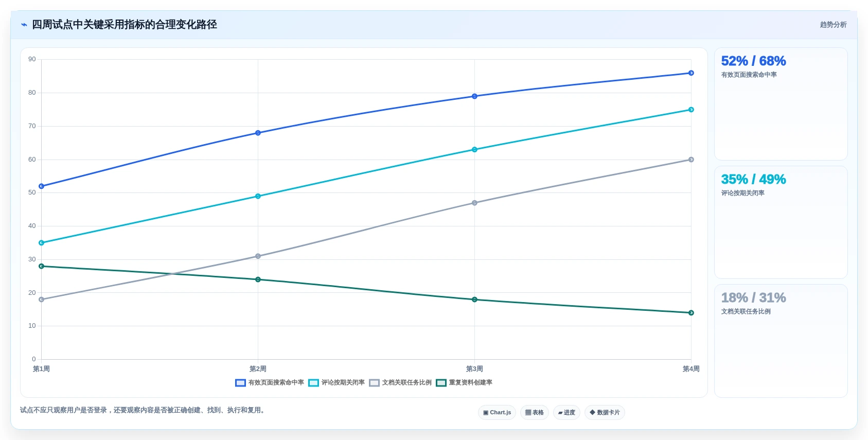Click the Chart.js tag chip
Screen dimensions: 868x440
click(x=497, y=413)
